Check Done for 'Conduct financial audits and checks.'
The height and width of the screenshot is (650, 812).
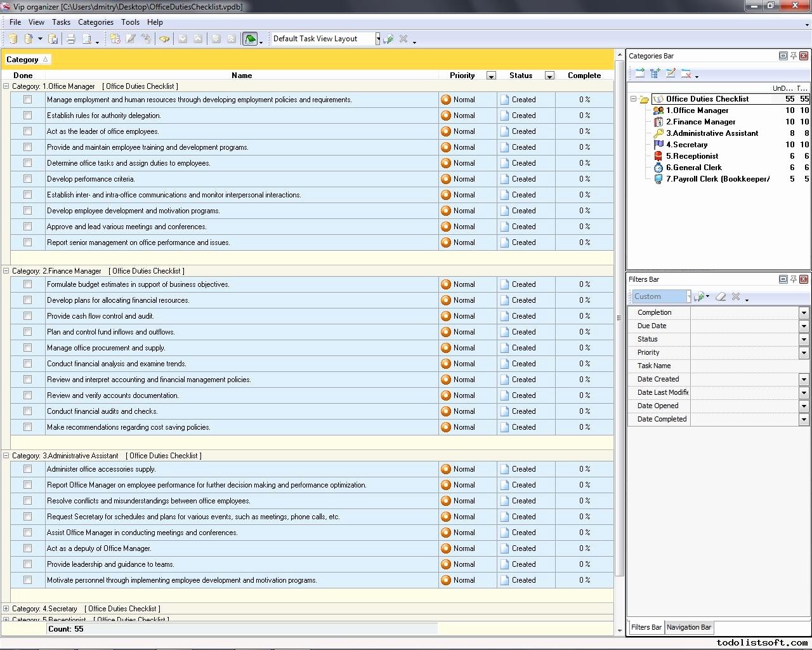pos(27,411)
